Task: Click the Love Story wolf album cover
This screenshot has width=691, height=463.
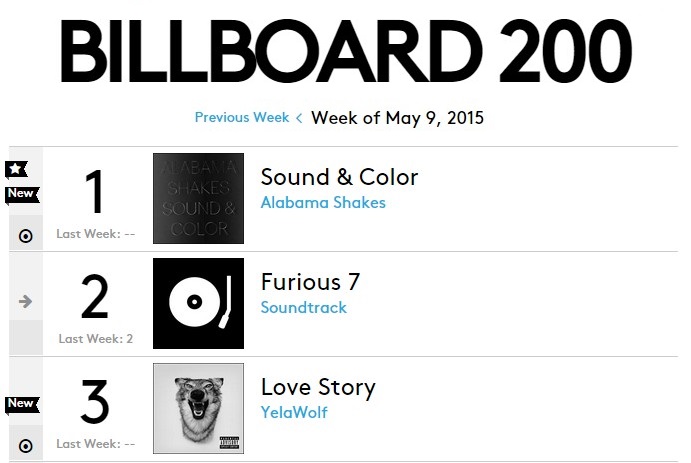Action: [198, 408]
